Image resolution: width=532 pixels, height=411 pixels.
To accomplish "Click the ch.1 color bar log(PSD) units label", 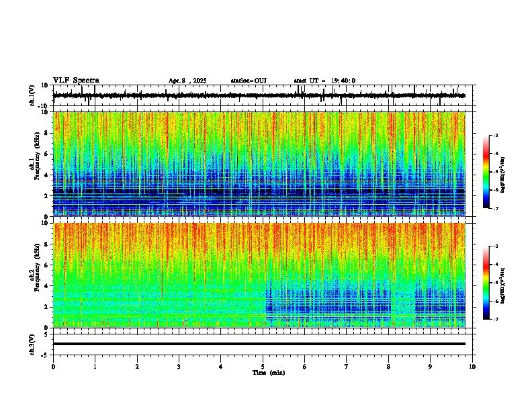I will click(503, 175).
